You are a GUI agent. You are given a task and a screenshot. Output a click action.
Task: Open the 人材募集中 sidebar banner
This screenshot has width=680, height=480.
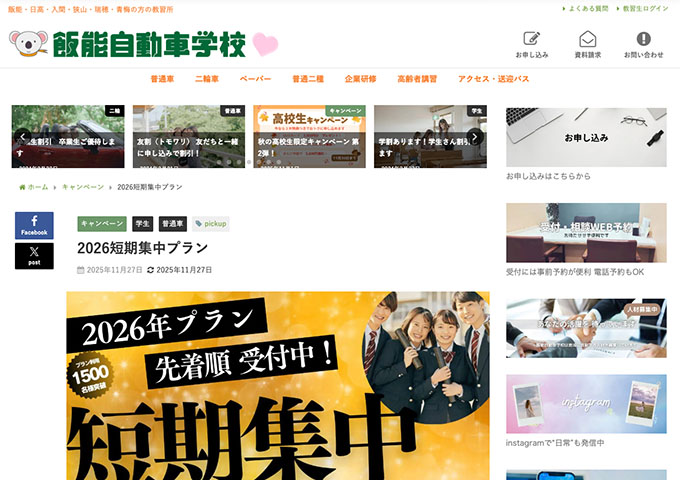[586, 328]
